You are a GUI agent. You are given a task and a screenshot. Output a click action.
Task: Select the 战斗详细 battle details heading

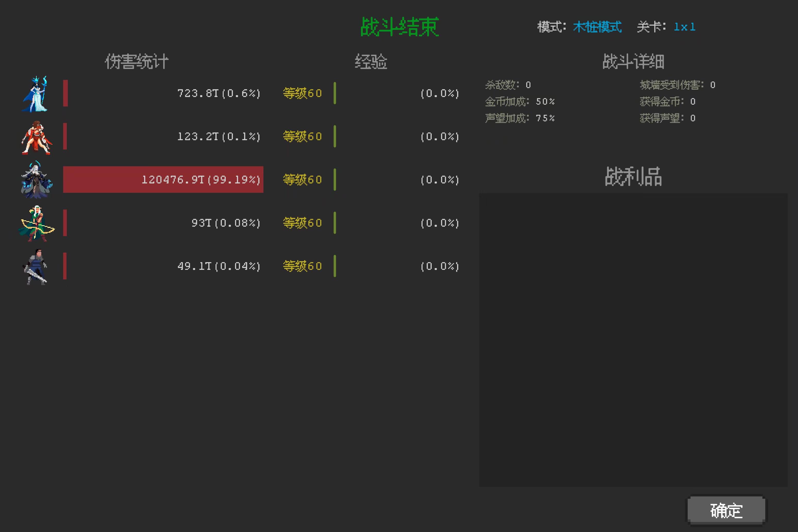[x=633, y=62]
